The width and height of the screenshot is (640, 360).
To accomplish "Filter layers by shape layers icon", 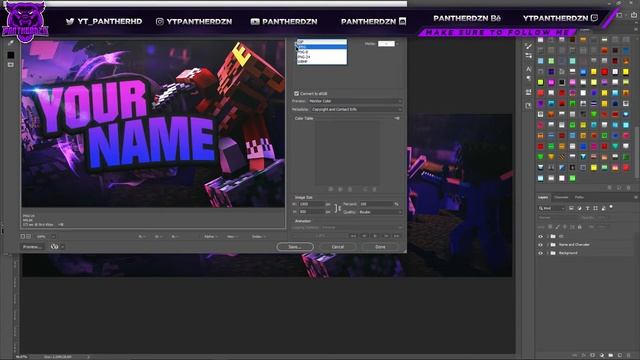I will 596,208.
